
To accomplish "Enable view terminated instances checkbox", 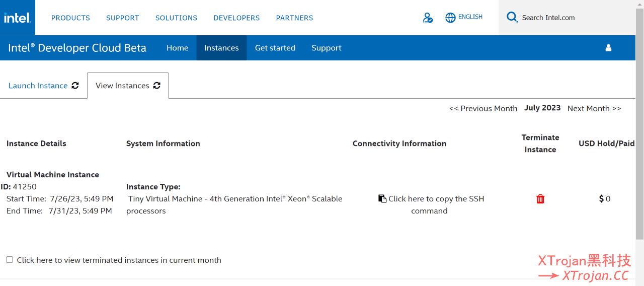I will click(x=10, y=260).
